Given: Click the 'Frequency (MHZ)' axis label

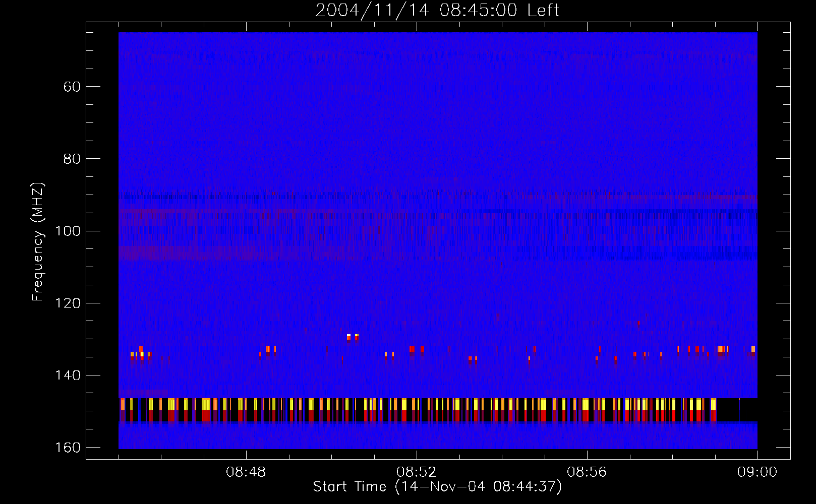Looking at the screenshot, I should [38, 242].
